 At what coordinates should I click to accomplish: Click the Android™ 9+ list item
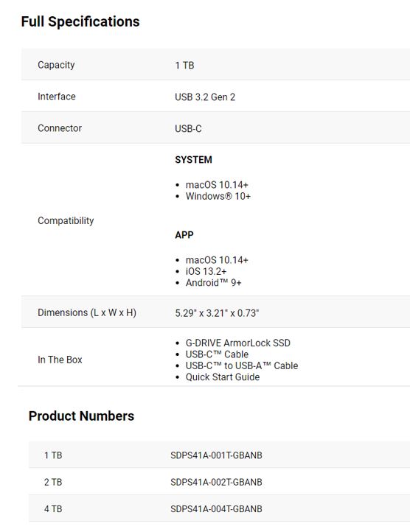[x=213, y=283]
